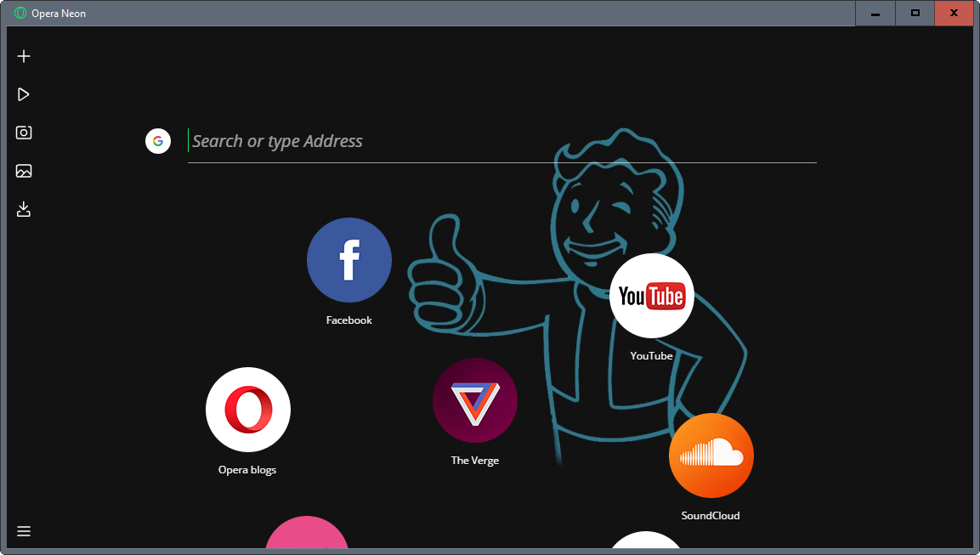The width and height of the screenshot is (980, 555).
Task: Open the Facebook speed dial bubble
Action: 349,260
